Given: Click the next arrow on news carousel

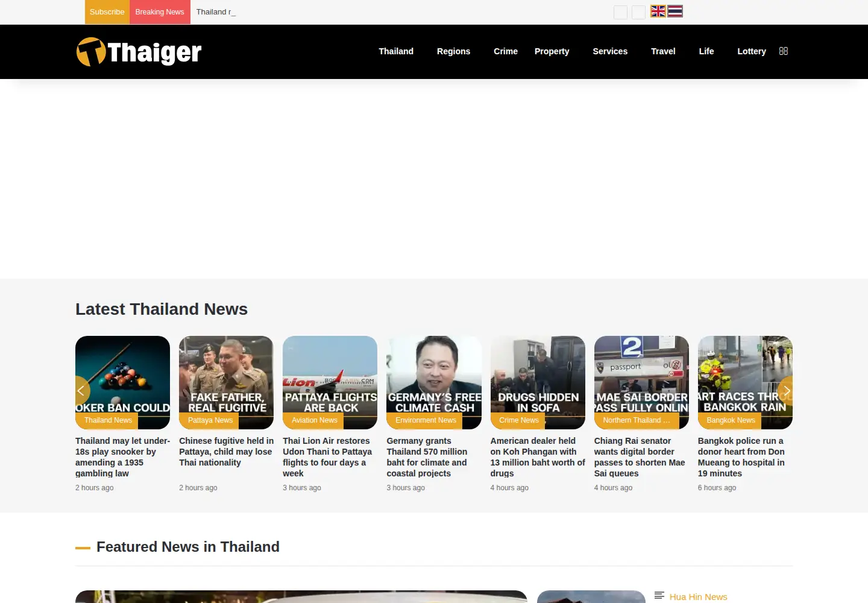Looking at the screenshot, I should point(785,391).
